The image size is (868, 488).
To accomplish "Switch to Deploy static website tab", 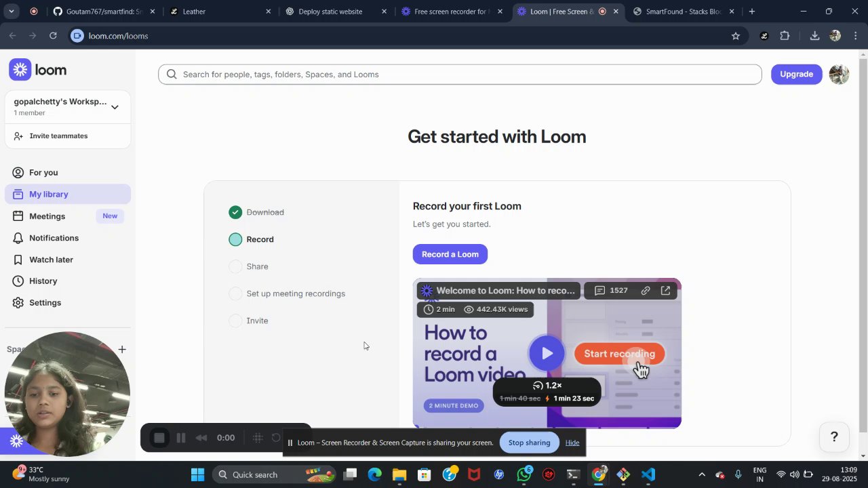I will point(336,12).
